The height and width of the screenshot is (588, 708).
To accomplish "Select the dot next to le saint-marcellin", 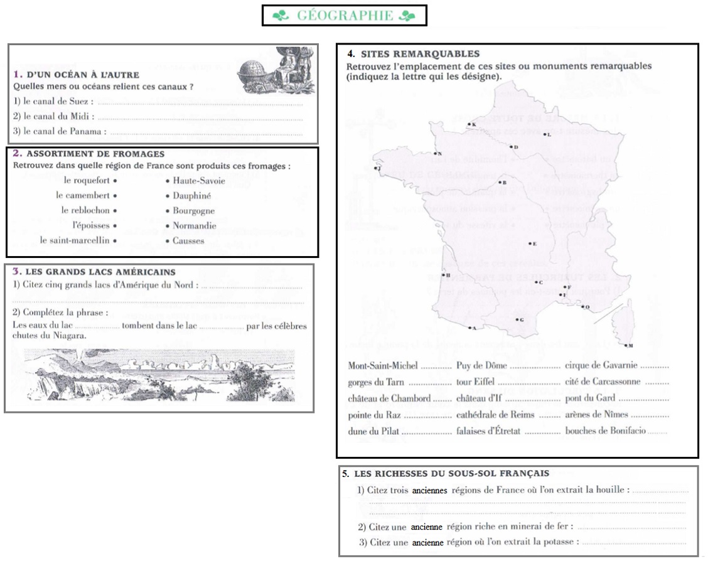I will tap(115, 240).
